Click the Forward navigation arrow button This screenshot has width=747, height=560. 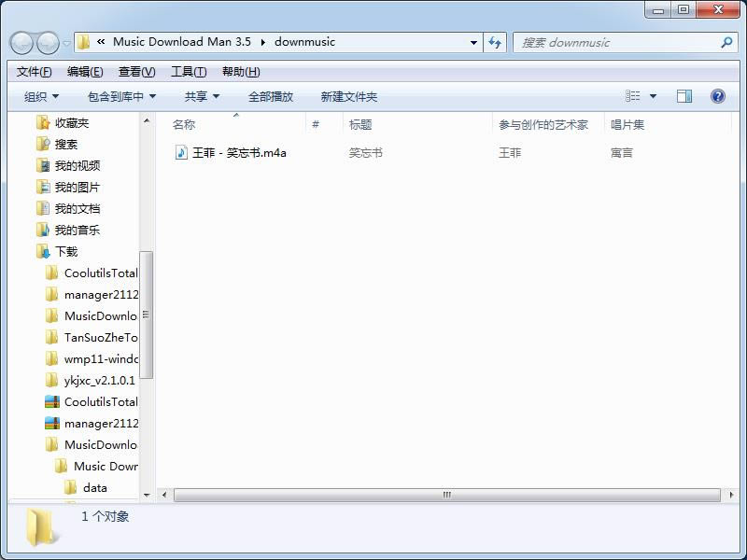pos(48,43)
